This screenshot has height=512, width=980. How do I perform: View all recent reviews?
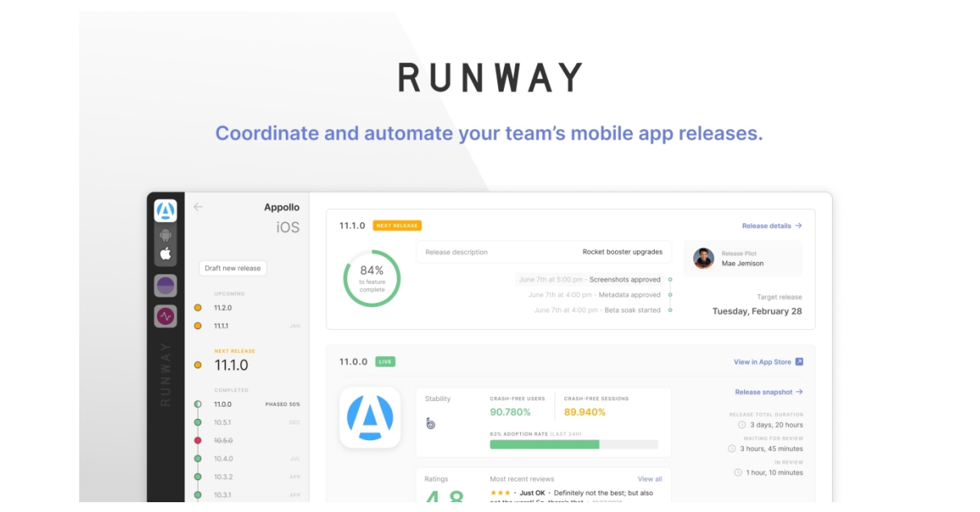648,479
